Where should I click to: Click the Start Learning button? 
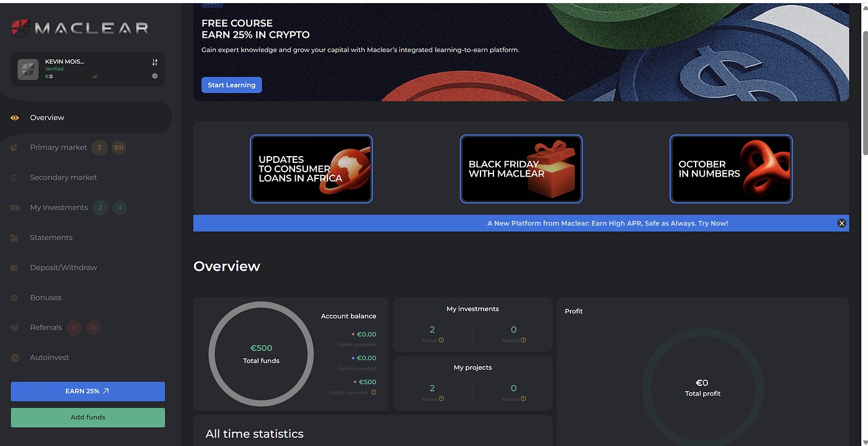click(x=231, y=85)
